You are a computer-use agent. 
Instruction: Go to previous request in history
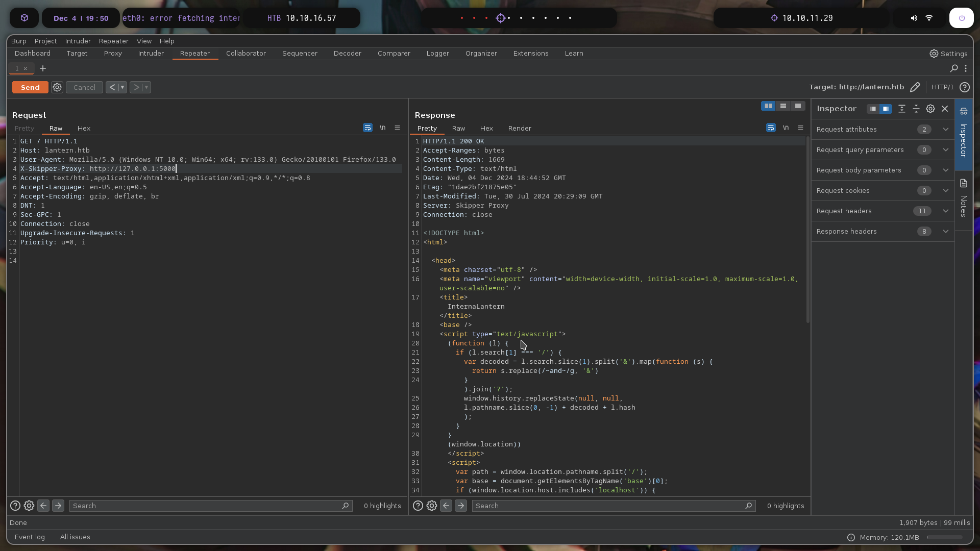tap(112, 87)
